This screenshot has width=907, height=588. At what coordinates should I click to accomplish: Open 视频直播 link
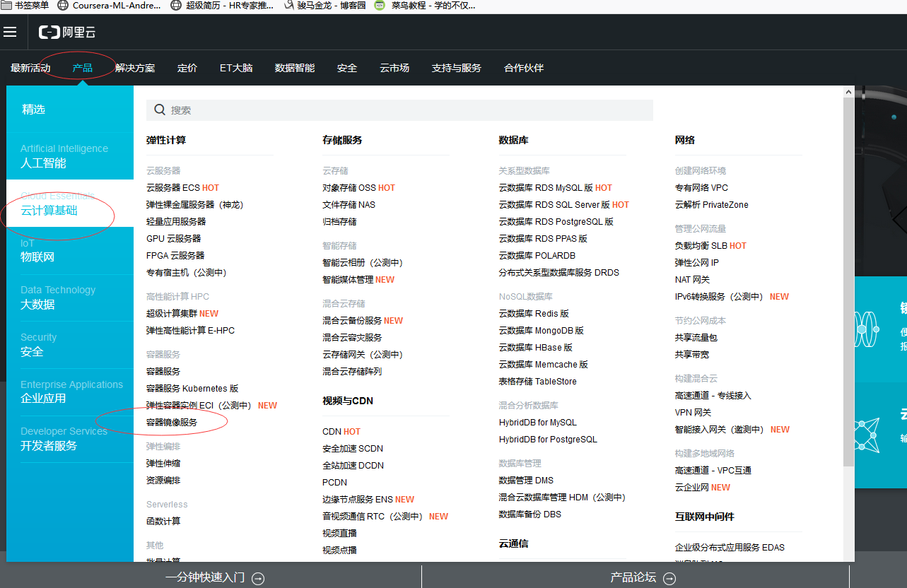point(339,533)
